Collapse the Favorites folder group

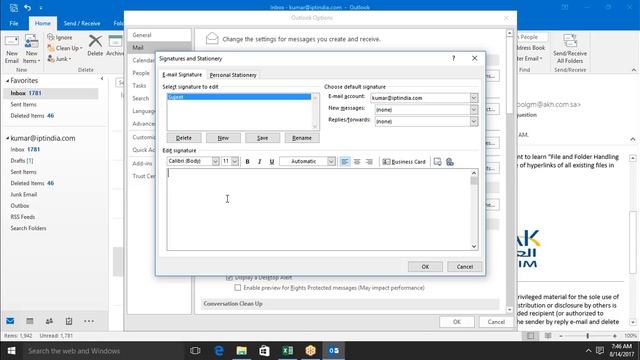click(x=7, y=81)
